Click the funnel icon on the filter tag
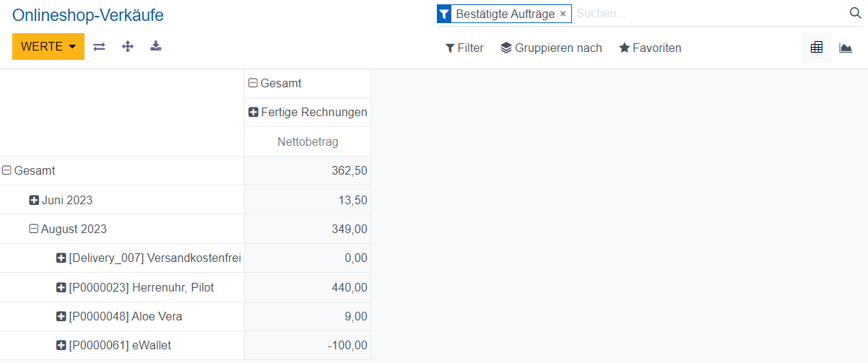 tap(444, 14)
